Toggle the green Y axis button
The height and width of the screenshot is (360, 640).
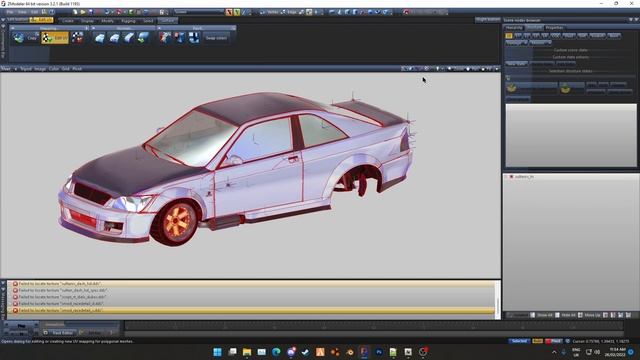[x=237, y=12]
